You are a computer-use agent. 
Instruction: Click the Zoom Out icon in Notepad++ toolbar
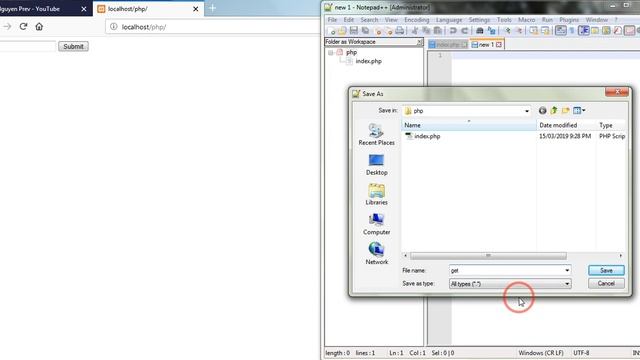519,31
